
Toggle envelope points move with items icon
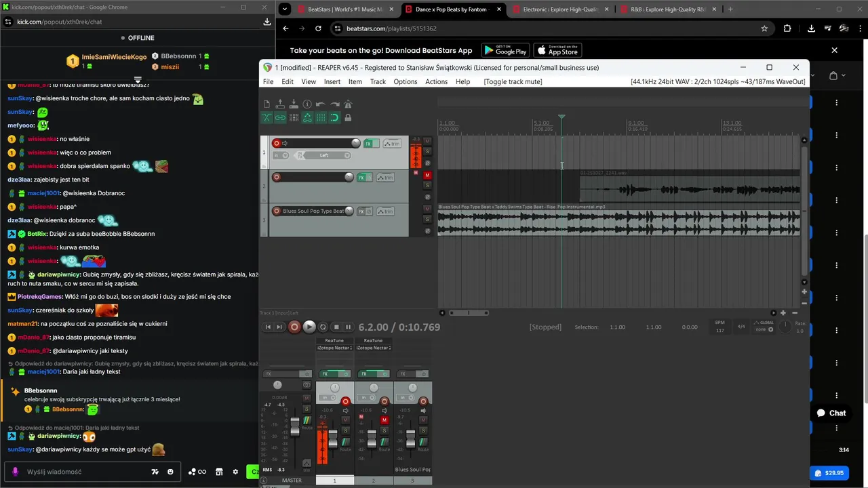(x=307, y=117)
